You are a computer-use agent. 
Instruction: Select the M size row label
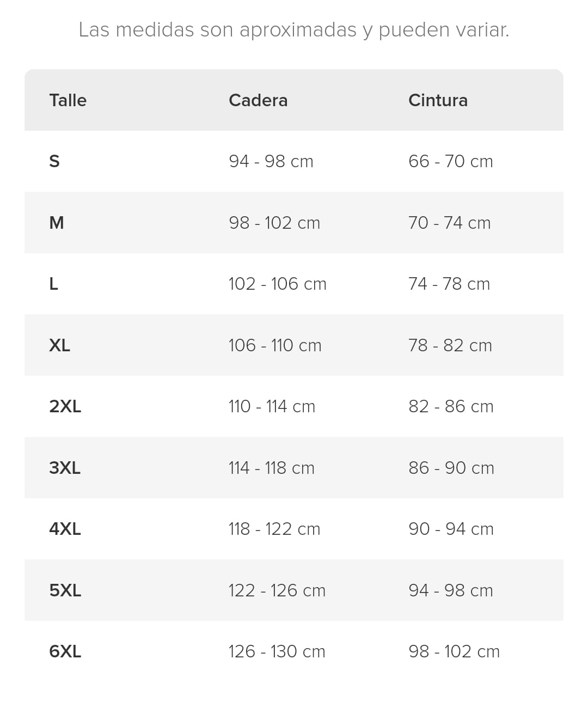(57, 223)
